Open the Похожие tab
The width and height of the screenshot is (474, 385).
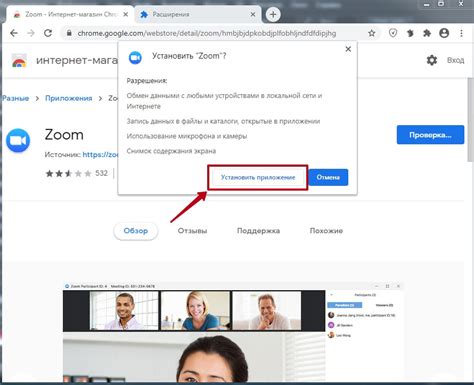click(x=326, y=231)
